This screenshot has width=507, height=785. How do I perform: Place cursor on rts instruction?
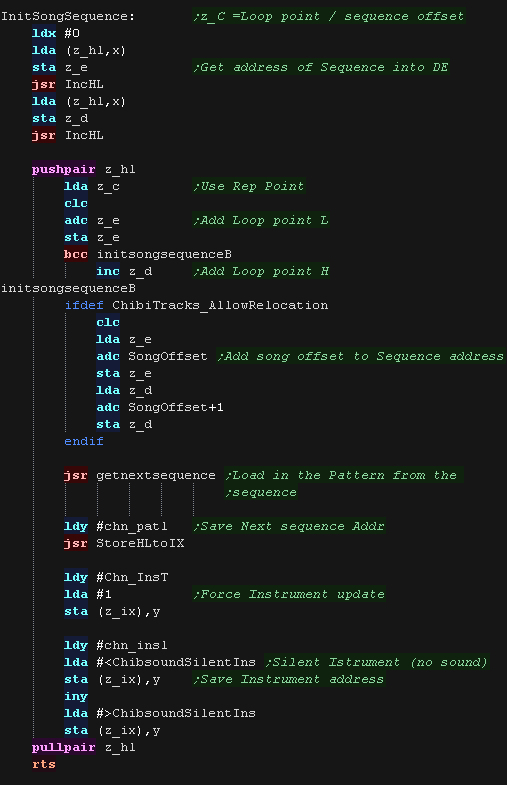tap(44, 764)
